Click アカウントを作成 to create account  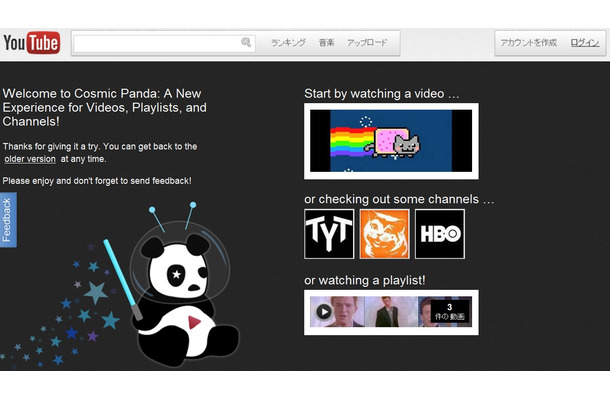(528, 42)
